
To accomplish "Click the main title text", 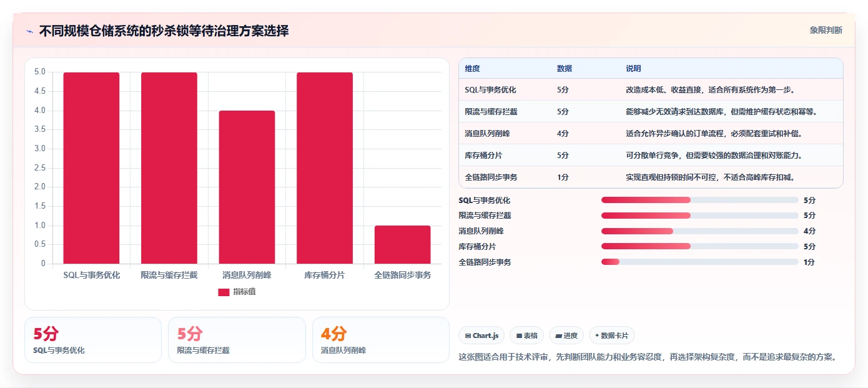I will click(x=164, y=31).
